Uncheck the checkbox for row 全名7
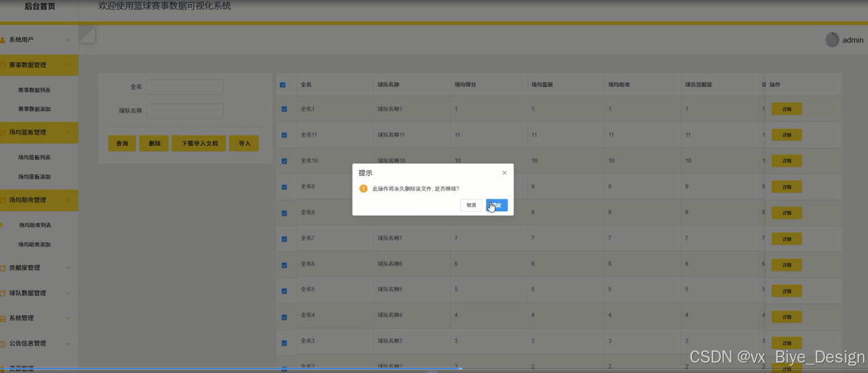Screen dimensions: 868x373 pyautogui.click(x=284, y=239)
